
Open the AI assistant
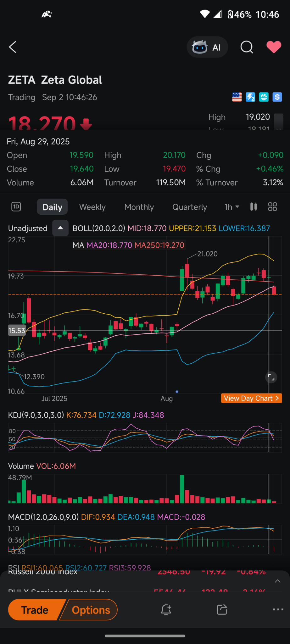(x=207, y=47)
